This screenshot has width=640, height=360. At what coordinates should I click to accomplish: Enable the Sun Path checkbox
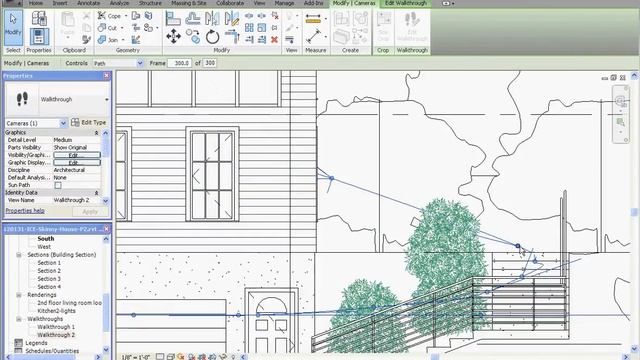pos(58,185)
